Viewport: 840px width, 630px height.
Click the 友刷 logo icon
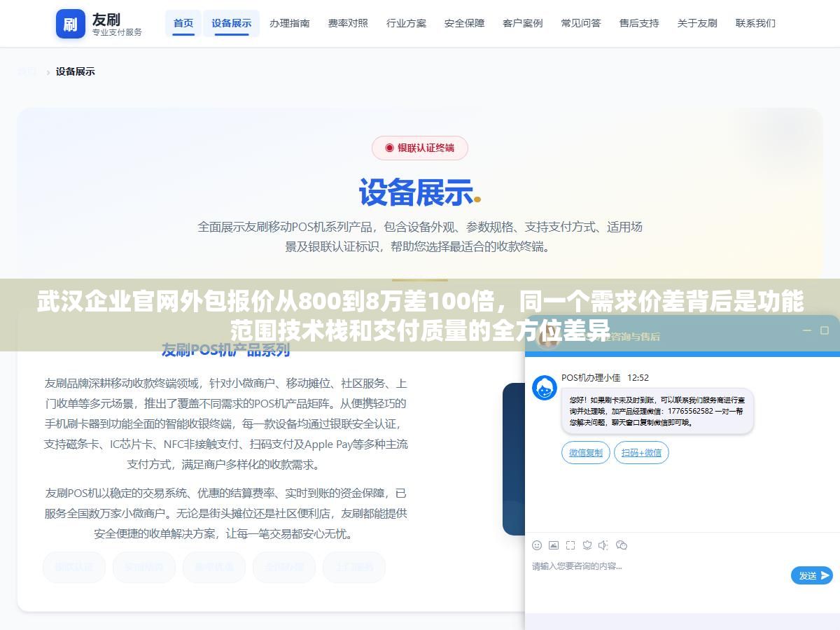click(x=70, y=24)
